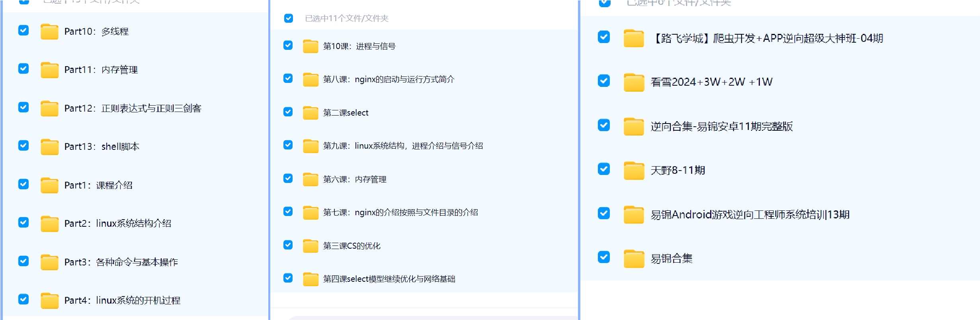Uncheck the 第10课：进程与信号 checkbox
This screenshot has height=320, width=980.
pyautogui.click(x=288, y=45)
